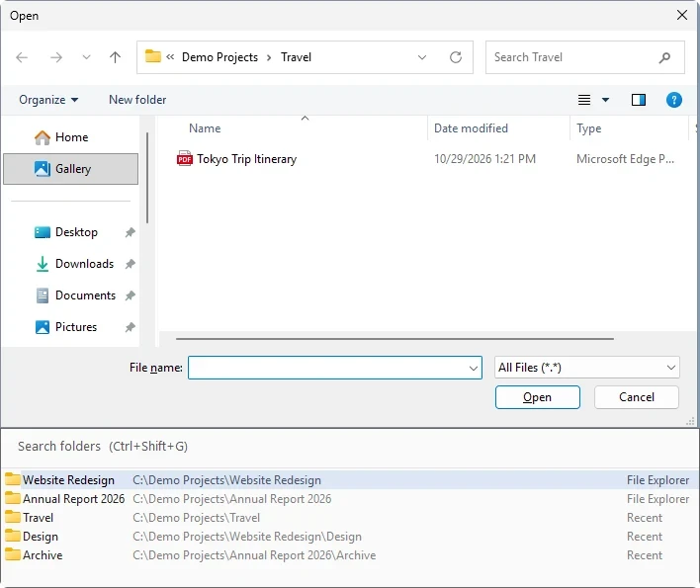Toggle the preview pane
This screenshot has height=588, width=700.
pos(639,100)
